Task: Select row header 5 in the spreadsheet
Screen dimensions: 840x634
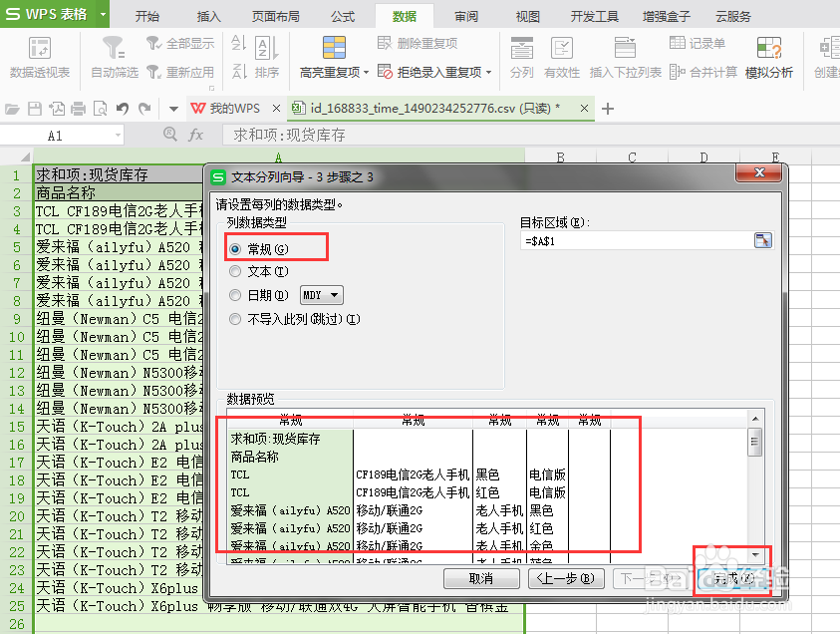Action: [x=17, y=247]
